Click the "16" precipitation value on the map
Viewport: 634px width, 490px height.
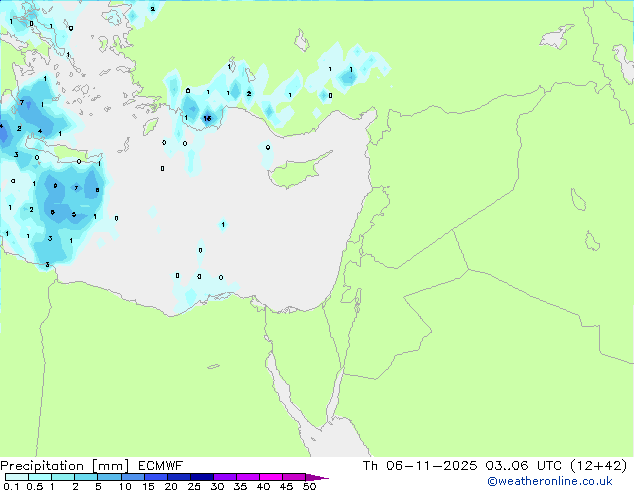pos(207,118)
